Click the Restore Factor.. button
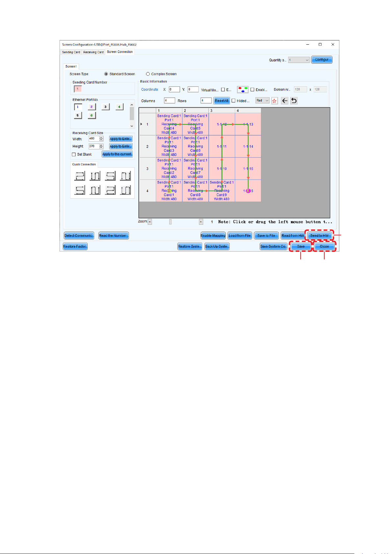Screen dimensions: 392x554 tap(75, 246)
